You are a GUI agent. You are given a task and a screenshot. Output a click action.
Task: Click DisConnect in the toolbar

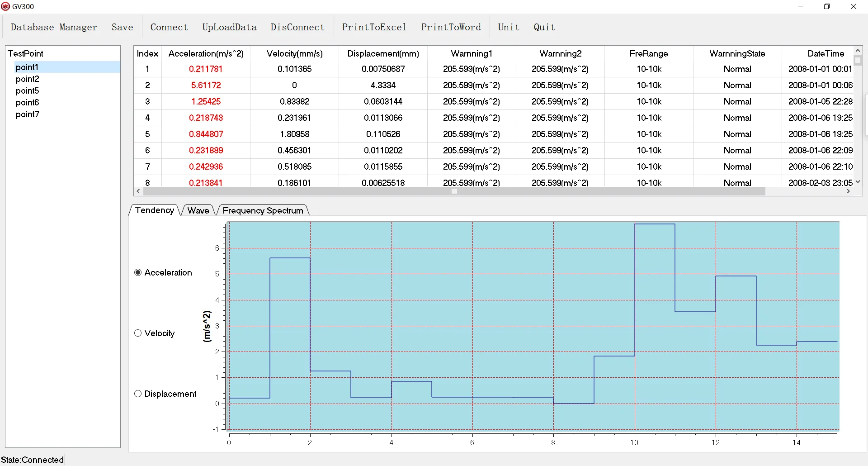tap(297, 27)
